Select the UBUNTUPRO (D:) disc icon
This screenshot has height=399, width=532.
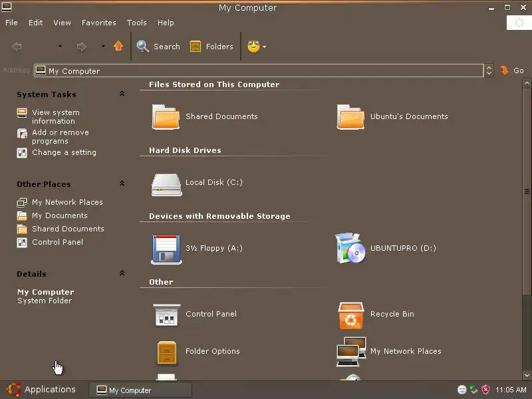click(x=350, y=248)
